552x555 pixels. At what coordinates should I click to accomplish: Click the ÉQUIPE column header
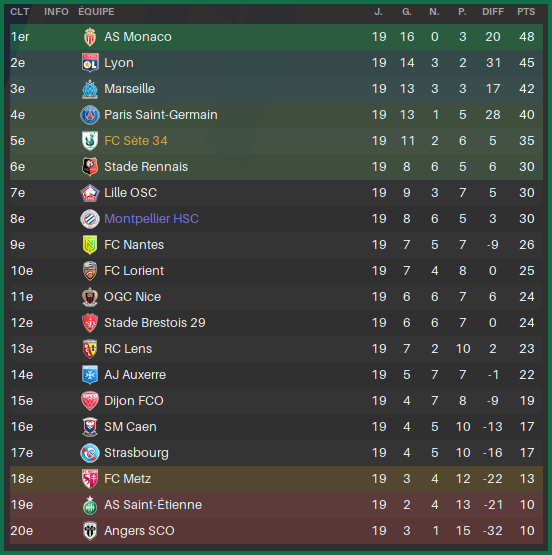96,12
